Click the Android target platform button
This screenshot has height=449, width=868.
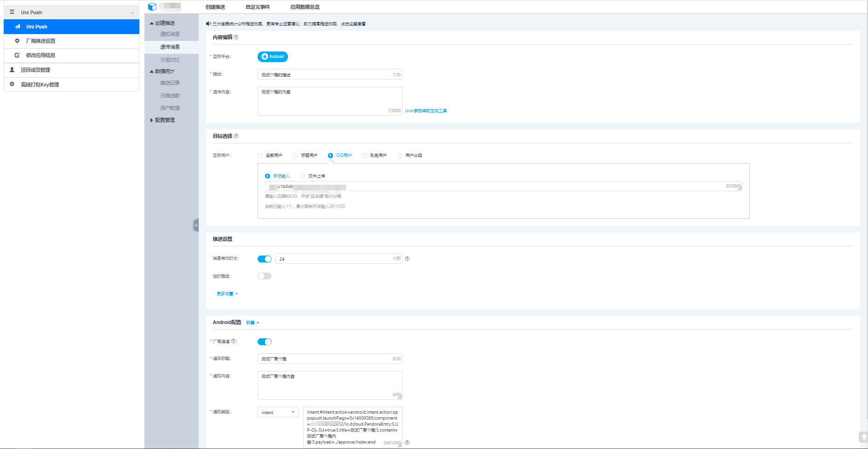(x=273, y=57)
